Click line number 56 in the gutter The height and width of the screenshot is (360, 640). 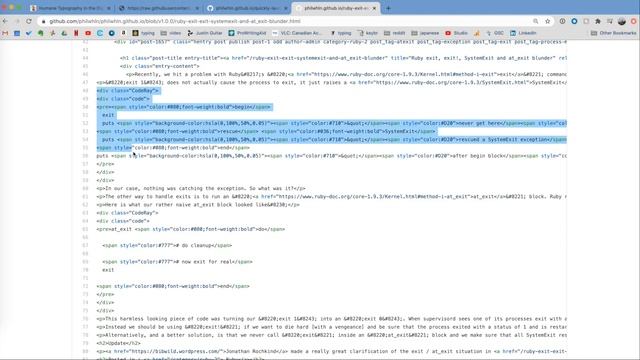pyautogui.click(x=85, y=156)
